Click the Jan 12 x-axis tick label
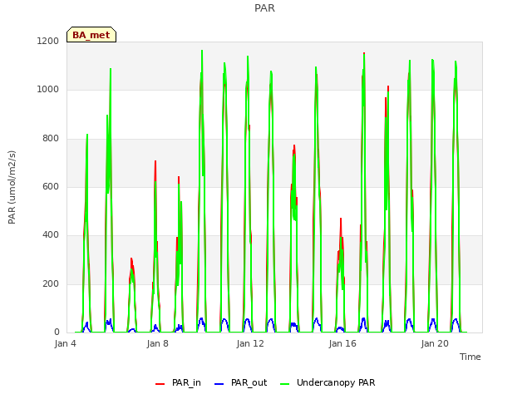Image resolution: width=532 pixels, height=399 pixels. [x=250, y=343]
